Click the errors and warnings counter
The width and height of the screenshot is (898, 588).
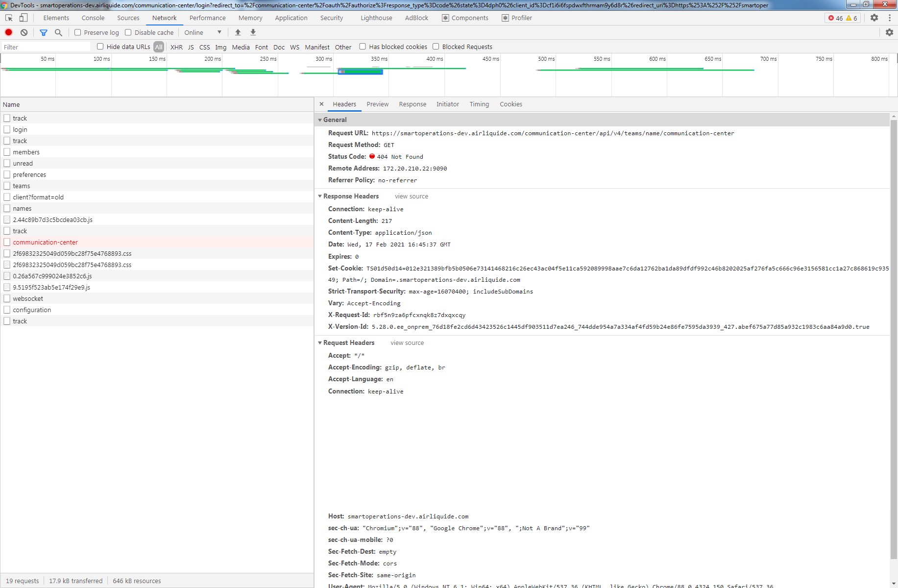pyautogui.click(x=843, y=18)
